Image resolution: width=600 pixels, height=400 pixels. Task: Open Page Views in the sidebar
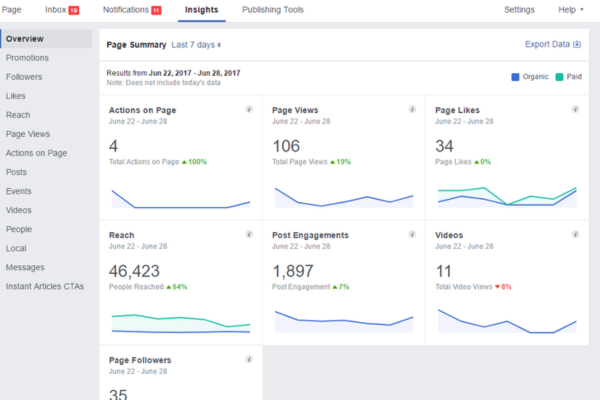(28, 134)
